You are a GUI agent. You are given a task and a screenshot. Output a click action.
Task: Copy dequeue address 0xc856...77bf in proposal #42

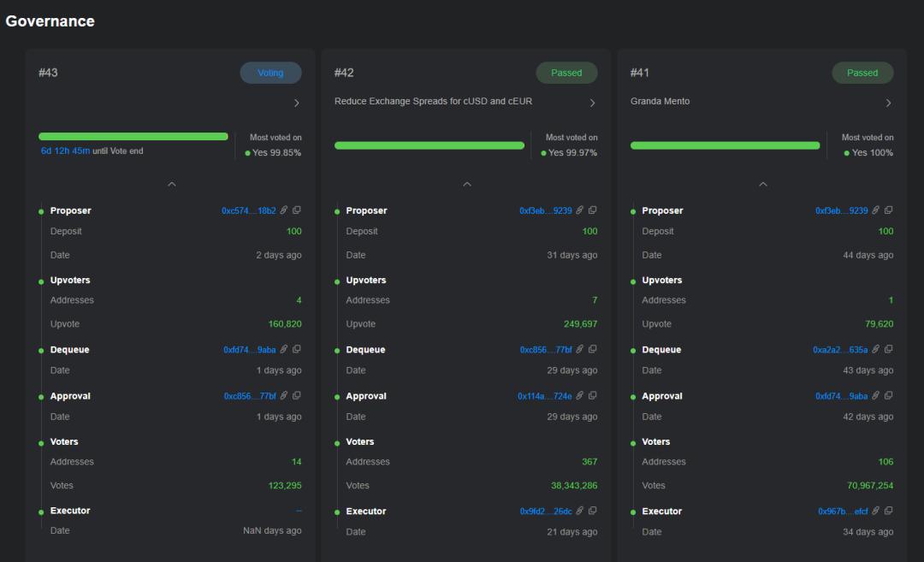(593, 349)
